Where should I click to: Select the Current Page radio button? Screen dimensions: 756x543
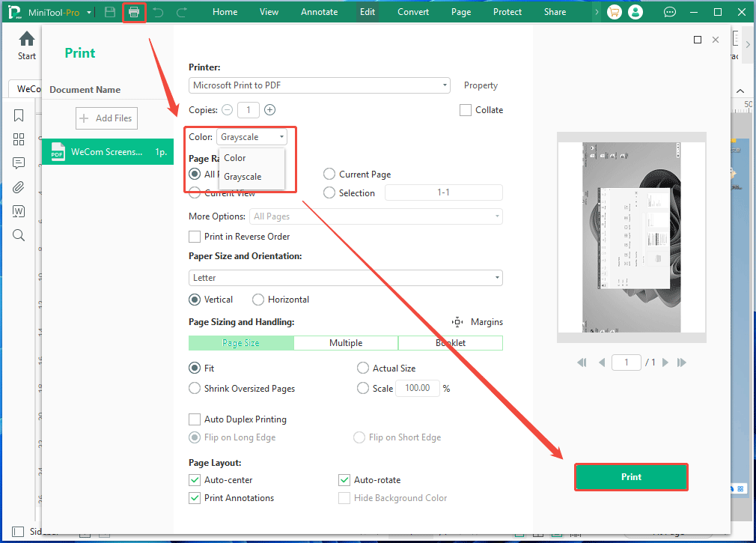[x=329, y=174]
